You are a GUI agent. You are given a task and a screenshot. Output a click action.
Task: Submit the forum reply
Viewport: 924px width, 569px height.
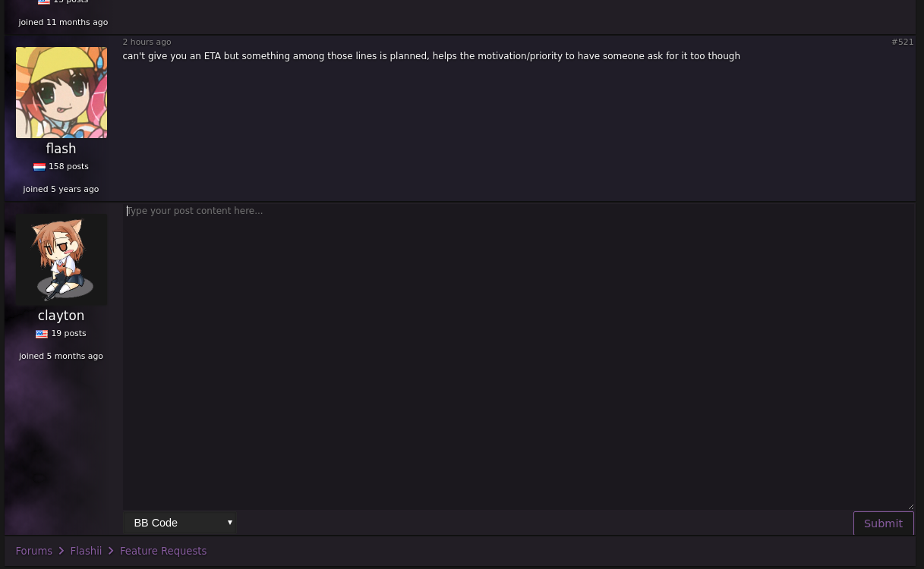[883, 523]
